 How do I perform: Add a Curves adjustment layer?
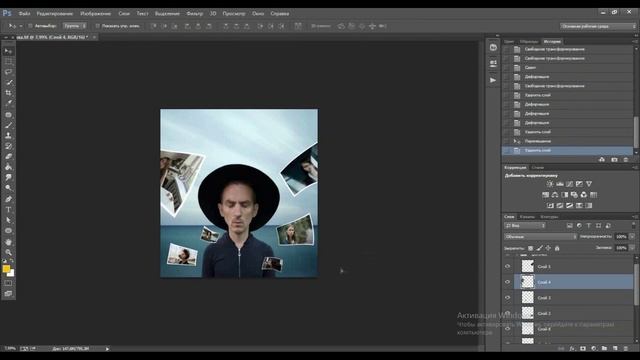click(569, 184)
